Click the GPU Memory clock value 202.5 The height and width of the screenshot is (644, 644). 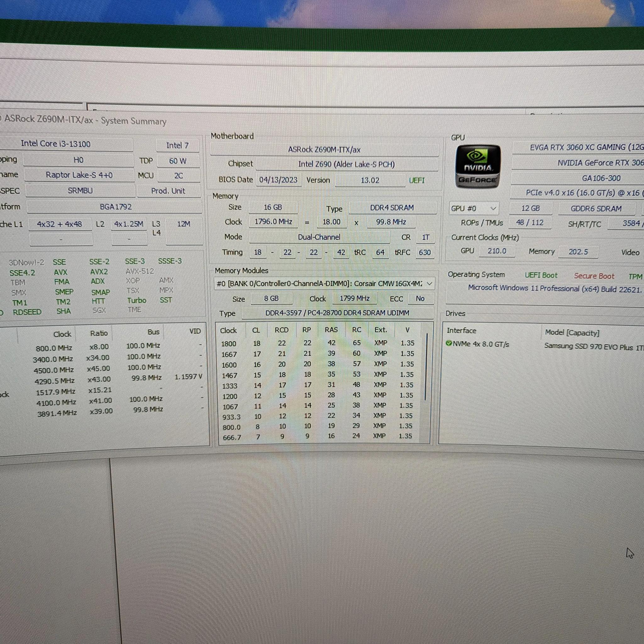[578, 252]
